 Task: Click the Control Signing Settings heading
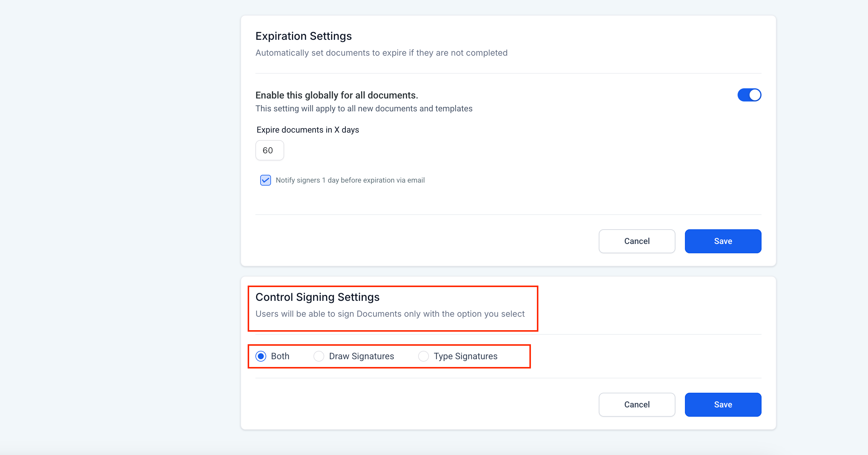pyautogui.click(x=317, y=297)
